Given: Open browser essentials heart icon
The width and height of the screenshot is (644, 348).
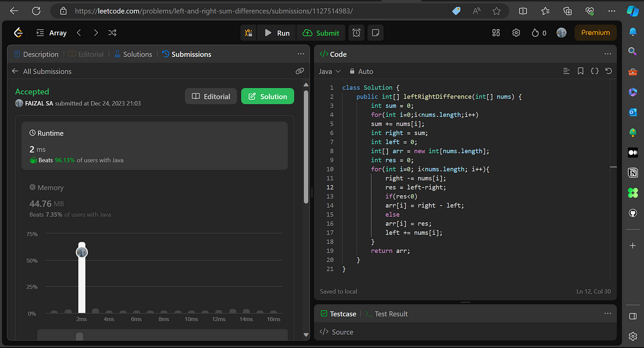Looking at the screenshot, I should 590,11.
